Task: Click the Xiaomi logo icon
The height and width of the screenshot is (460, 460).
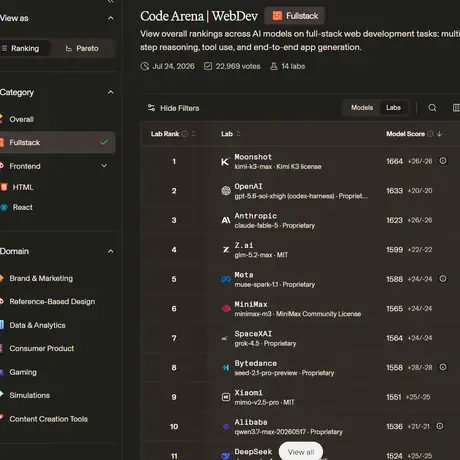Action: (x=226, y=397)
